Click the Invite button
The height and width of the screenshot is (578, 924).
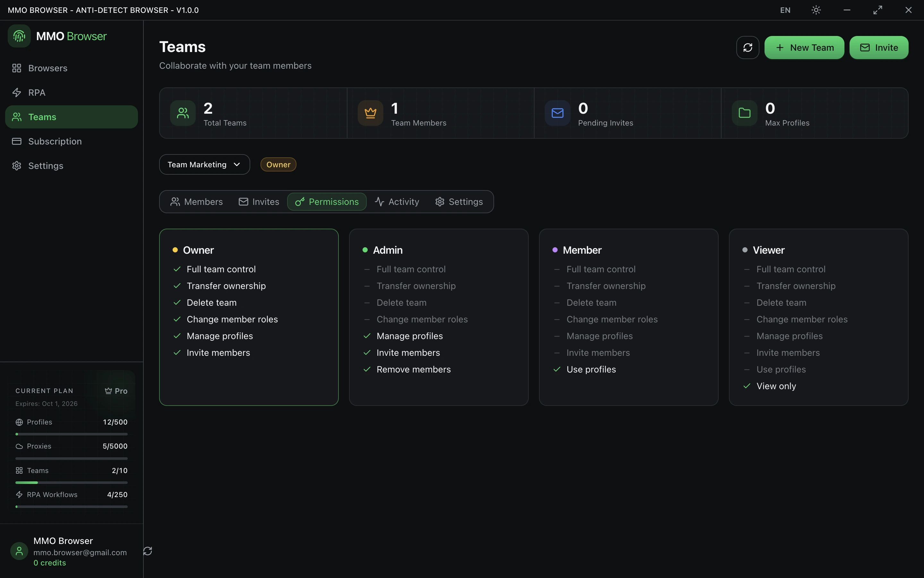pos(878,48)
